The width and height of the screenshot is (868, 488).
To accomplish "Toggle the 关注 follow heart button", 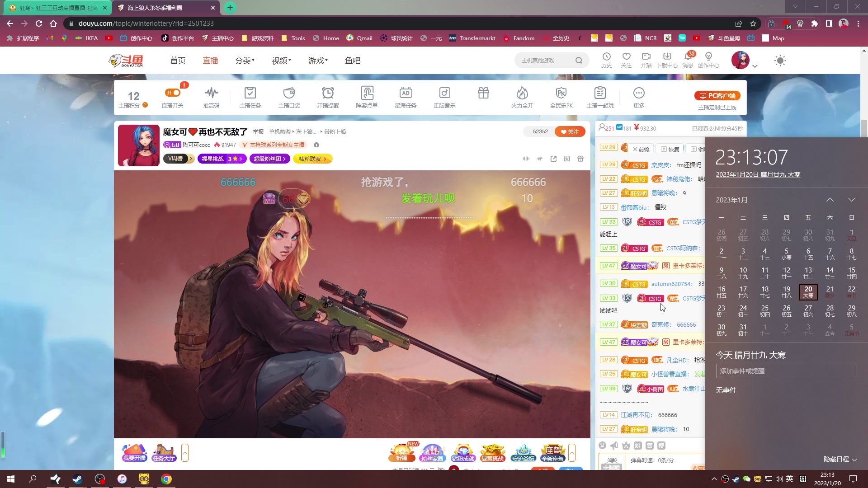I will 570,132.
